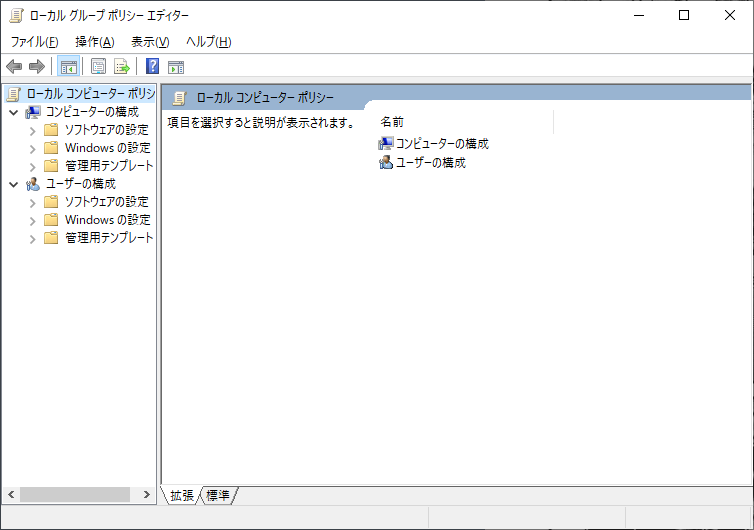
Task: Collapse the ユーザーの構成 tree node
Action: (x=13, y=184)
